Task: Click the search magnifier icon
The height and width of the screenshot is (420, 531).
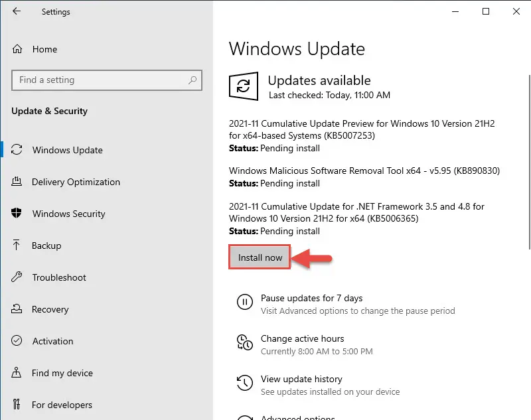Action: (x=192, y=80)
